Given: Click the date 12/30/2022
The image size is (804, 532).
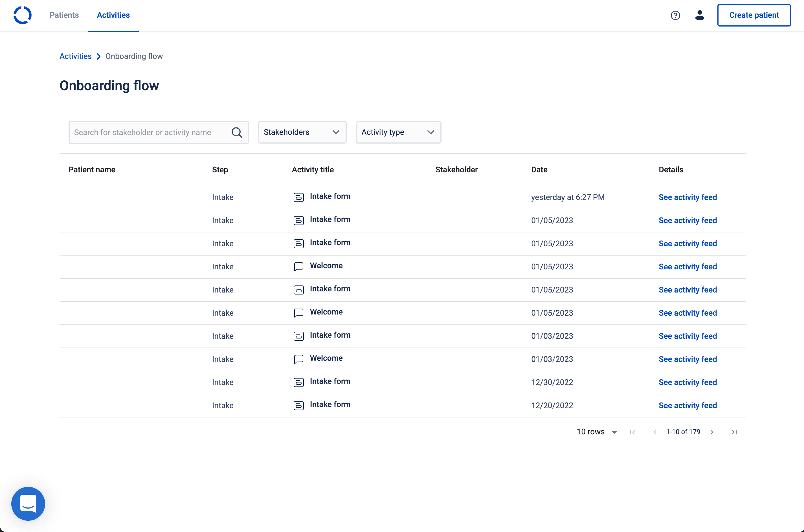Looking at the screenshot, I should point(552,382).
